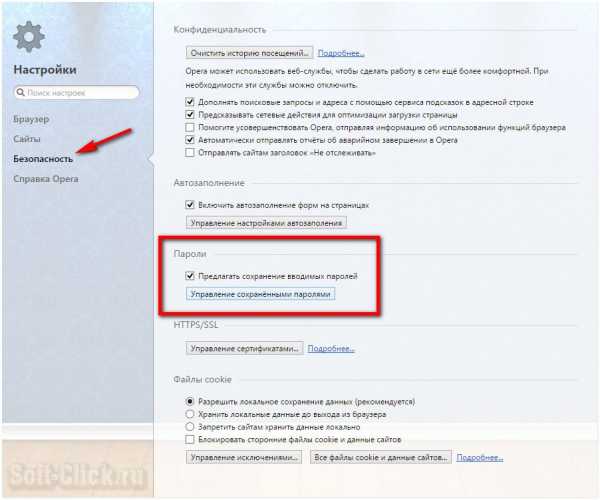Click Управление сохранёнными паролями button
The image size is (600, 500).
(x=261, y=294)
